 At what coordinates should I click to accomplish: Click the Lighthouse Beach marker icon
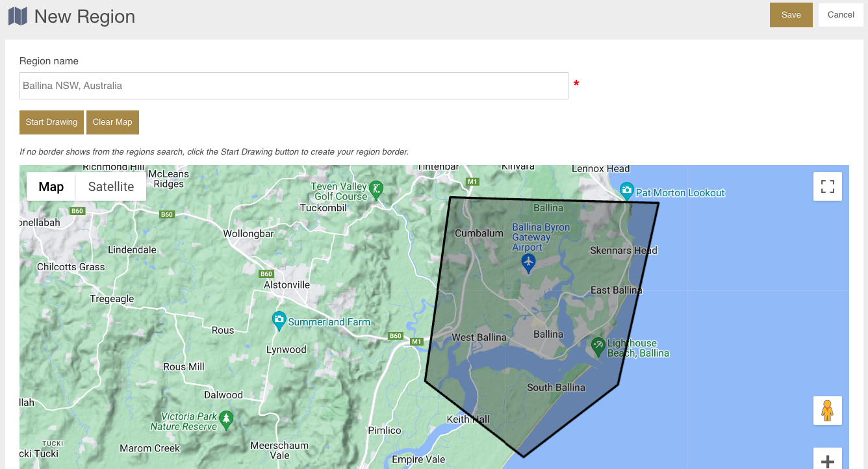598,346
